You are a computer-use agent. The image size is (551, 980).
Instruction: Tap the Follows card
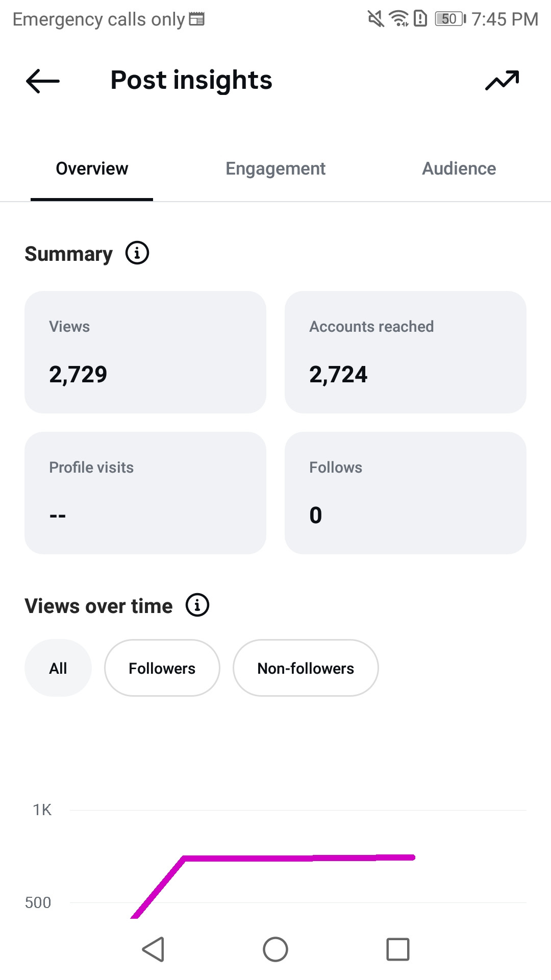tap(406, 493)
